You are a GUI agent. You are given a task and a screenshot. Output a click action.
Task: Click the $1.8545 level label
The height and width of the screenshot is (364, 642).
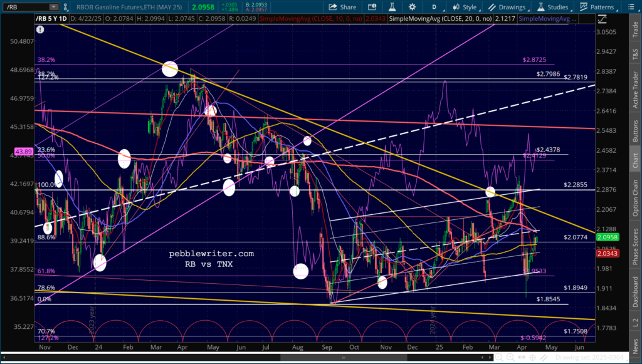548,299
